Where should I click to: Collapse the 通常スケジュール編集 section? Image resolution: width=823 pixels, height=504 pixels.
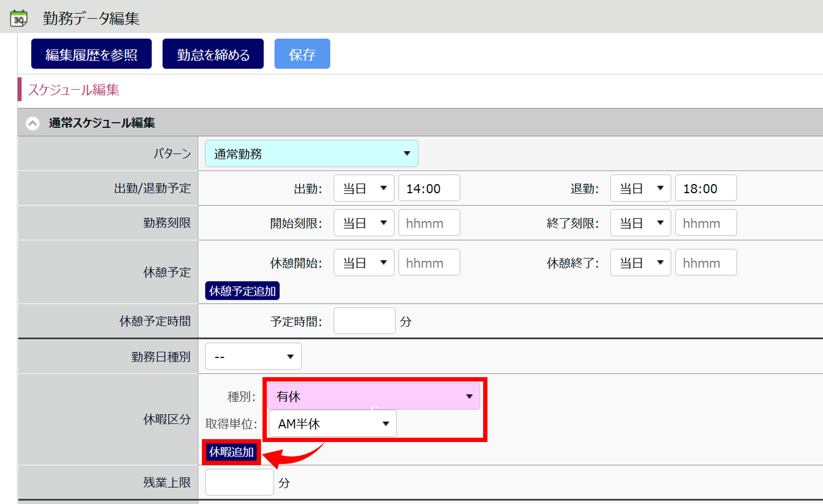(x=33, y=123)
